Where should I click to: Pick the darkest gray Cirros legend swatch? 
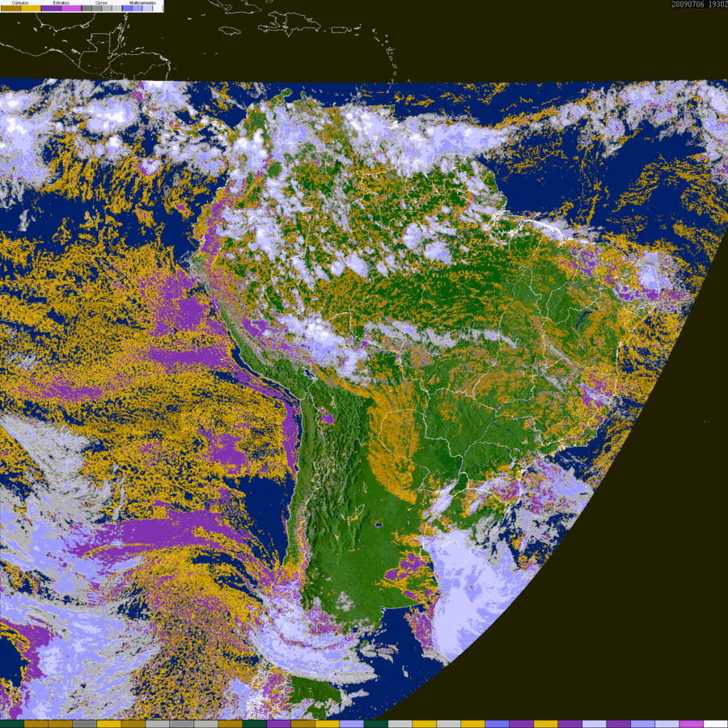87,8
